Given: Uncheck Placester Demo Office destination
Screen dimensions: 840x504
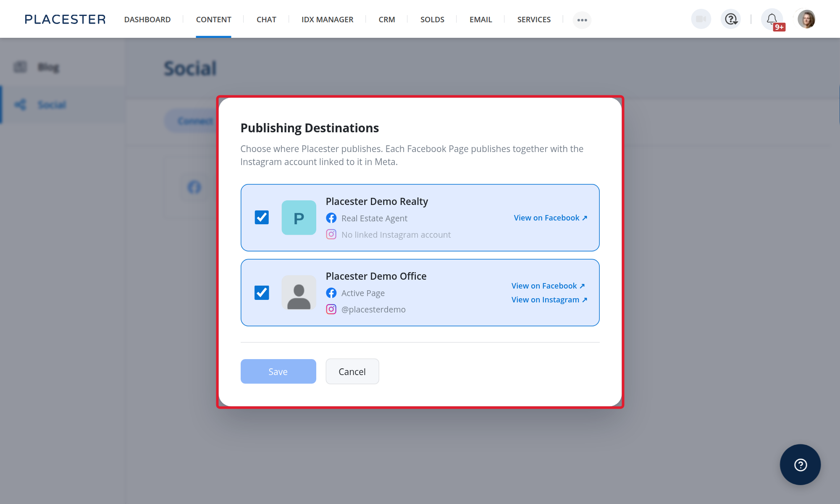Looking at the screenshot, I should pyautogui.click(x=262, y=293).
